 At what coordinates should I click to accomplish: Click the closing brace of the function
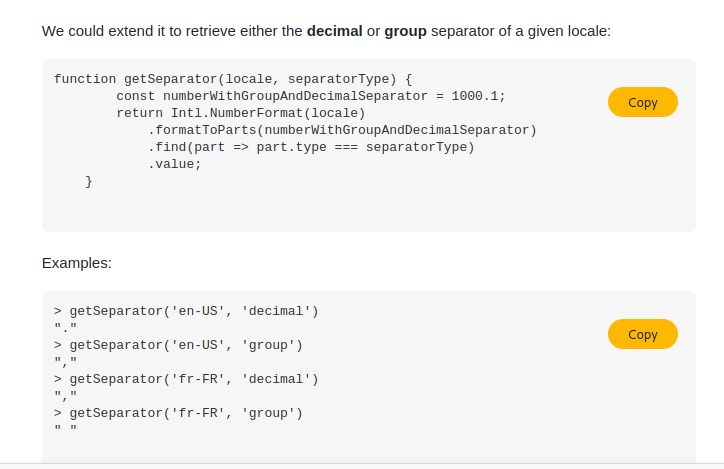pyautogui.click(x=89, y=181)
